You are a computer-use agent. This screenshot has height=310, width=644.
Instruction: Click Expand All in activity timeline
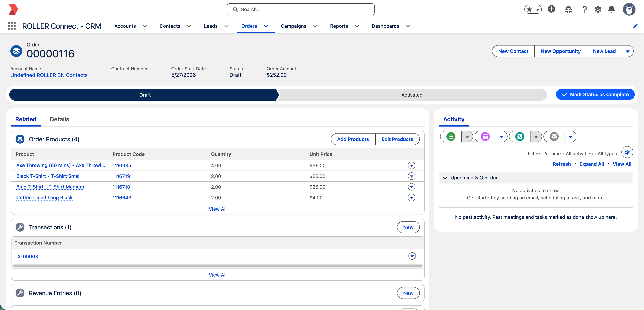[x=591, y=164]
